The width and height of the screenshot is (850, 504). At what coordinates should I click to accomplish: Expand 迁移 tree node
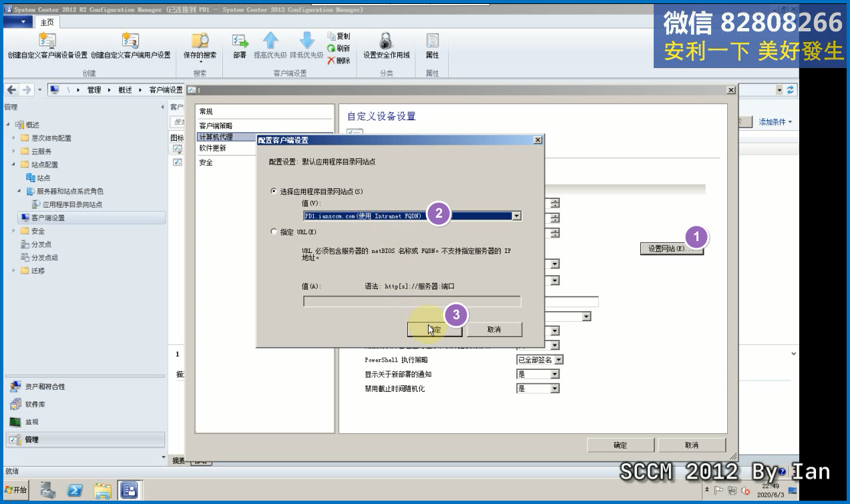pyautogui.click(x=13, y=271)
